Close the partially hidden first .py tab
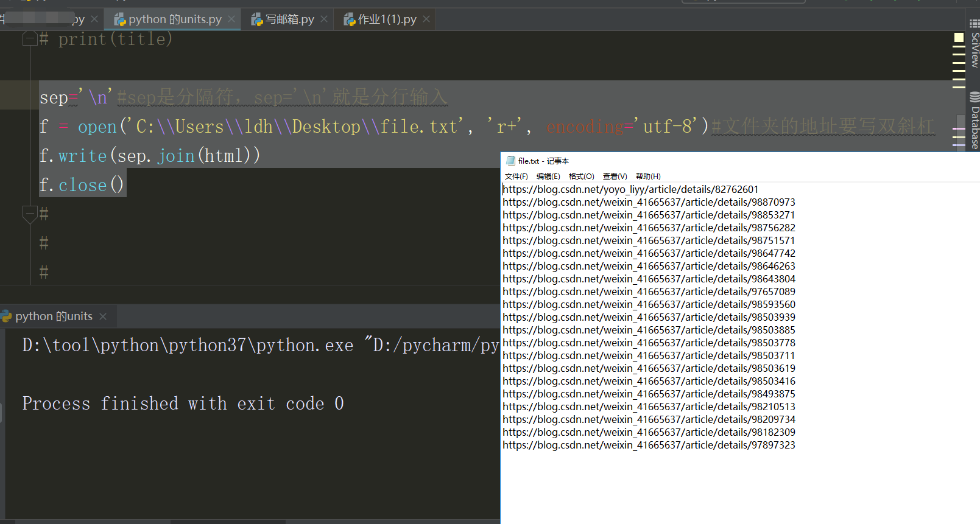980x524 pixels. [94, 19]
